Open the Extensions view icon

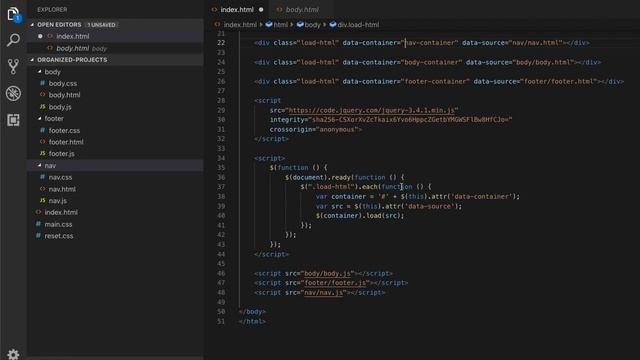point(13,120)
